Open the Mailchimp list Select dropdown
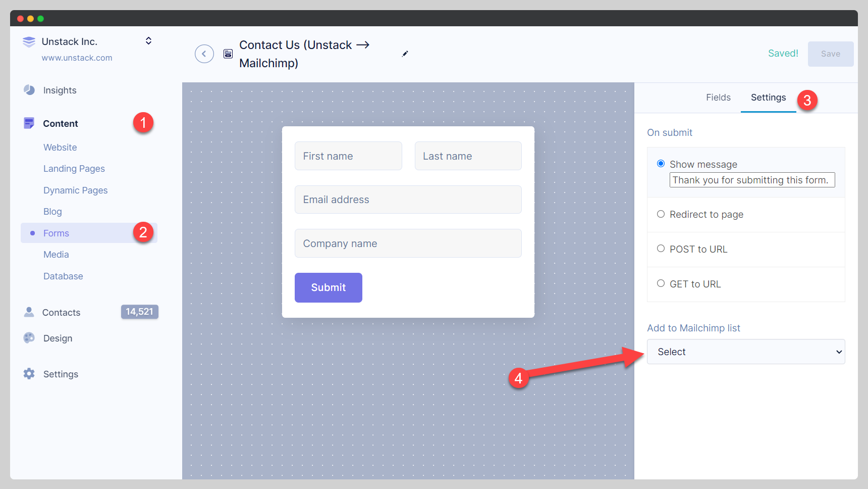 pos(745,352)
